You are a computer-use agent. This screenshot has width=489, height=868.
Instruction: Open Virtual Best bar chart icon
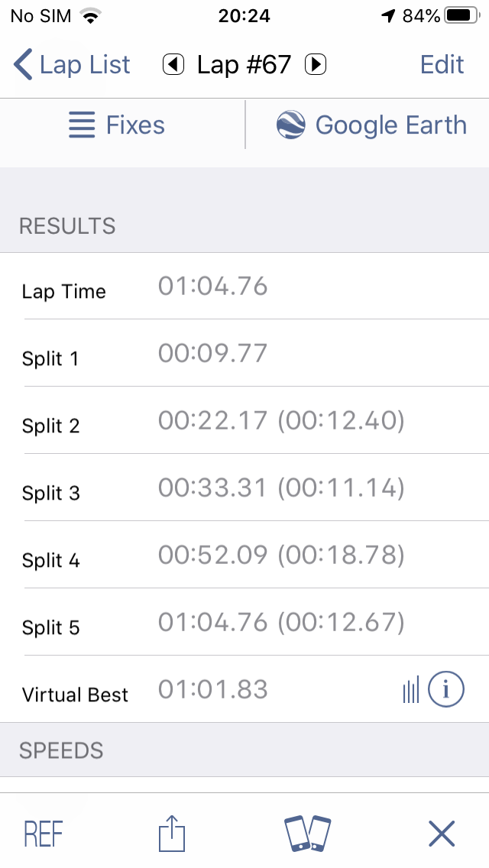coord(411,690)
